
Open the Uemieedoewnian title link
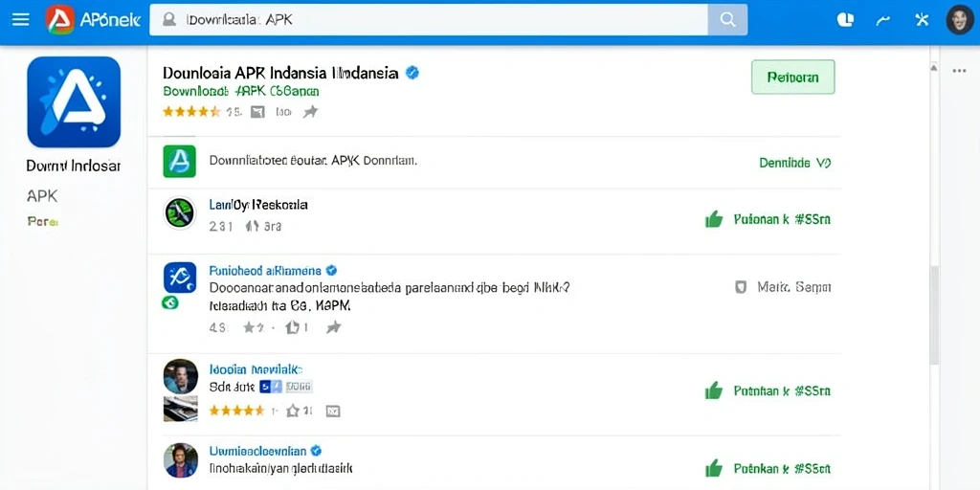(x=257, y=451)
